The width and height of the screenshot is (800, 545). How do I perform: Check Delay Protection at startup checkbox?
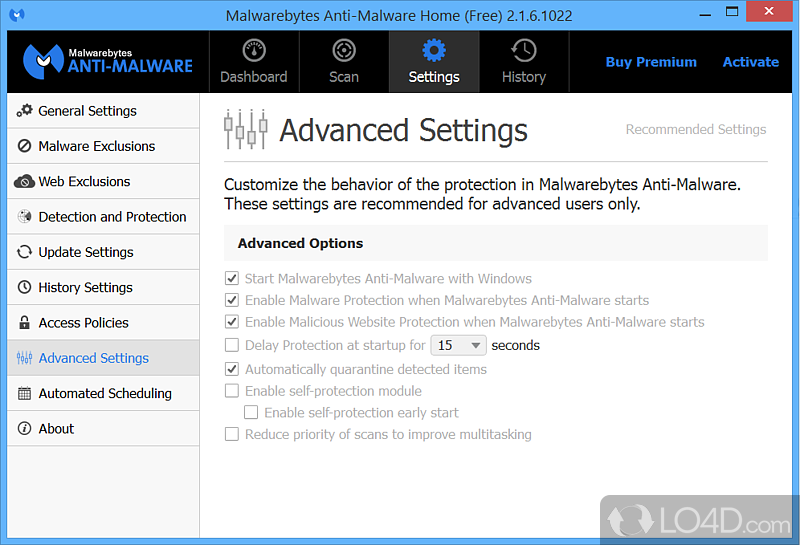[232, 345]
